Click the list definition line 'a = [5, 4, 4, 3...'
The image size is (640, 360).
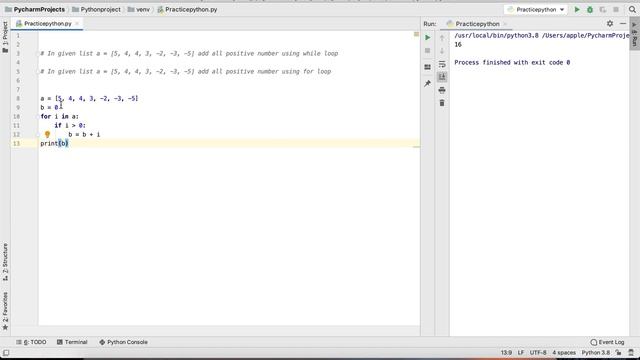[89, 98]
